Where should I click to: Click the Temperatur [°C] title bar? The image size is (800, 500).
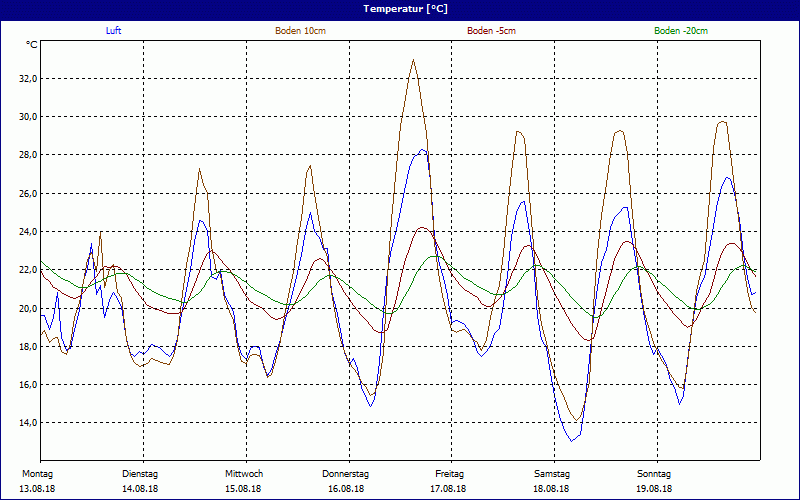click(x=400, y=8)
